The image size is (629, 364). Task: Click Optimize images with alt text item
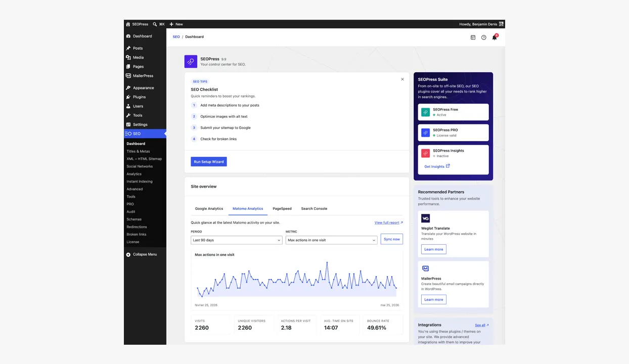[x=224, y=116]
